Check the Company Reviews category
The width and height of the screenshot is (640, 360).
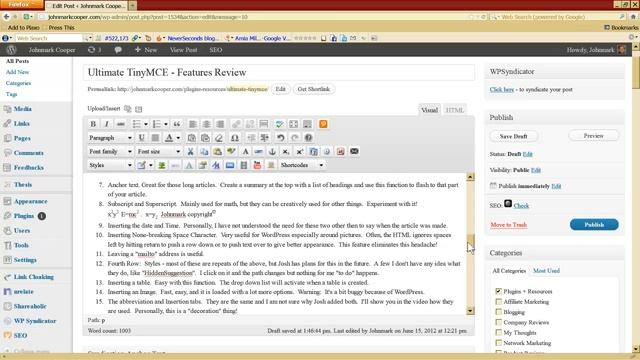click(498, 322)
